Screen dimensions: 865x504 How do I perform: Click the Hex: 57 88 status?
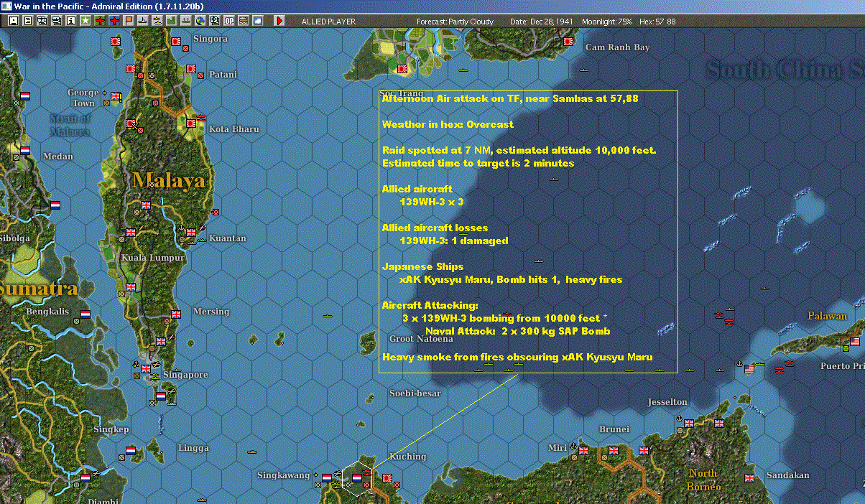point(657,22)
